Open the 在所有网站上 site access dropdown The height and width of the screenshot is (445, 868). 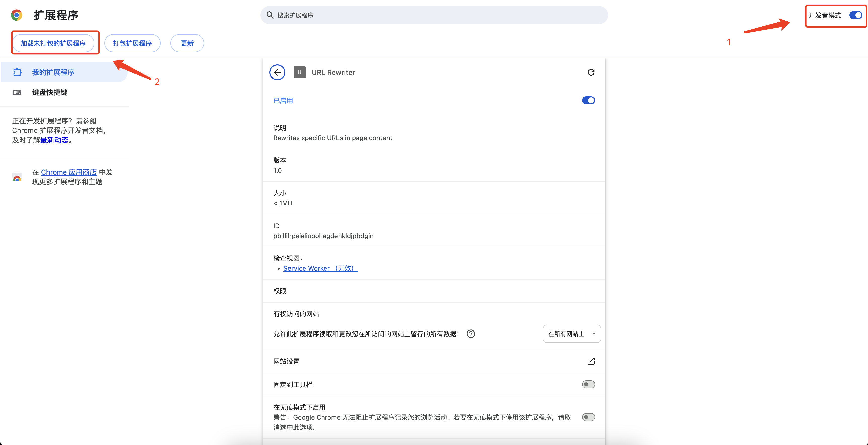(x=571, y=334)
